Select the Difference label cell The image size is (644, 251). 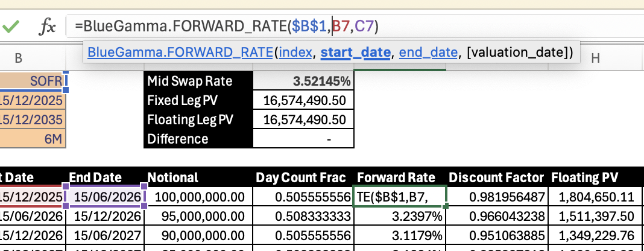[x=199, y=139]
